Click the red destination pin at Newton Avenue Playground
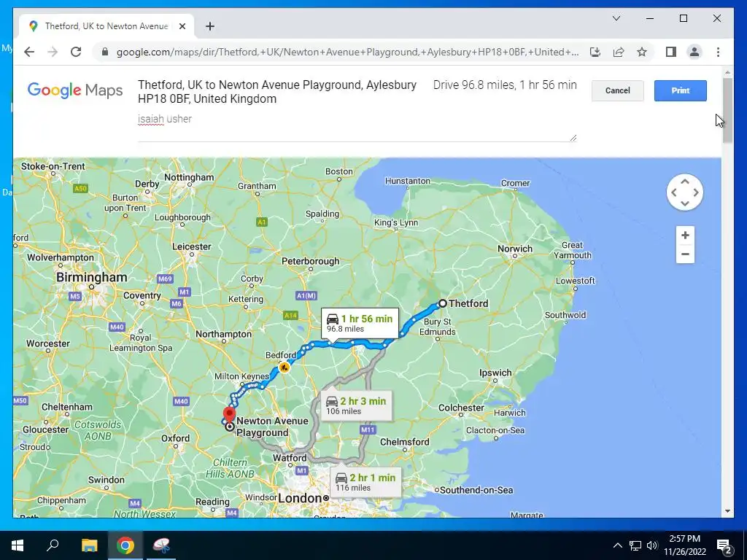 (x=230, y=414)
